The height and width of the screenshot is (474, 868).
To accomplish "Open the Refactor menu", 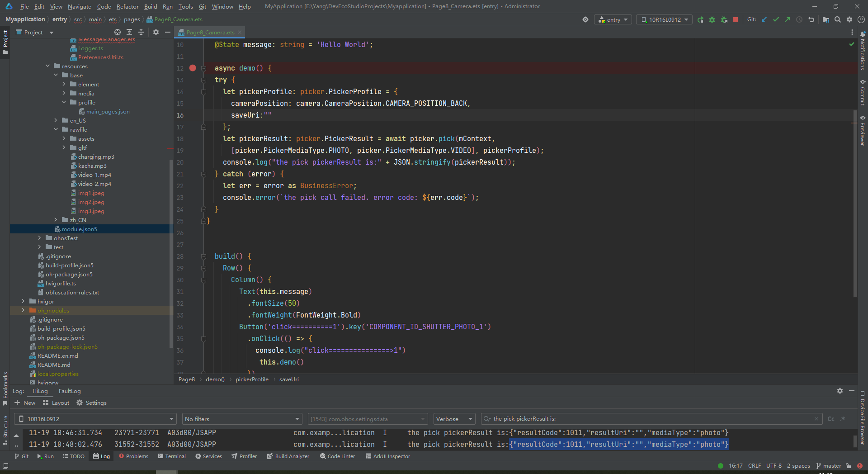I will tap(127, 6).
